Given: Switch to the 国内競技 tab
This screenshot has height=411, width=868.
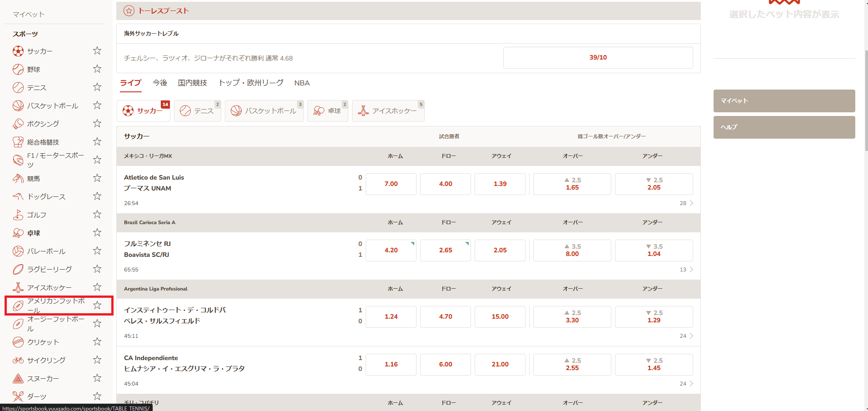Looking at the screenshot, I should [x=192, y=83].
